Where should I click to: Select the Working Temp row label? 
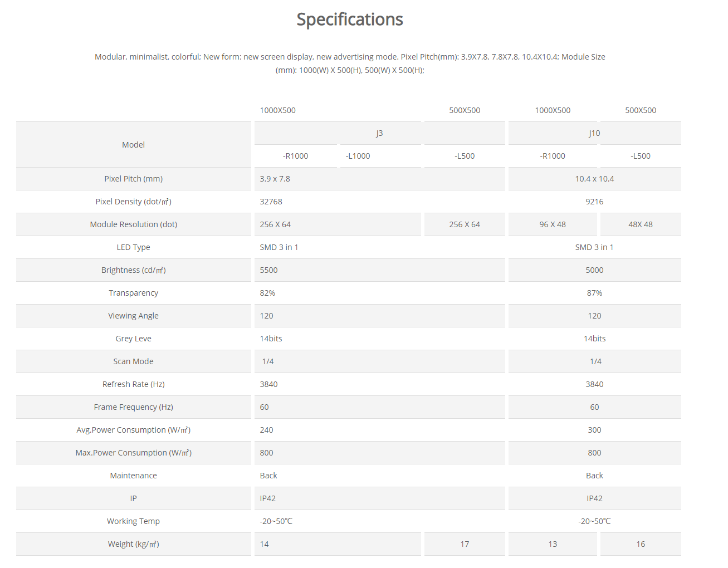(x=134, y=521)
